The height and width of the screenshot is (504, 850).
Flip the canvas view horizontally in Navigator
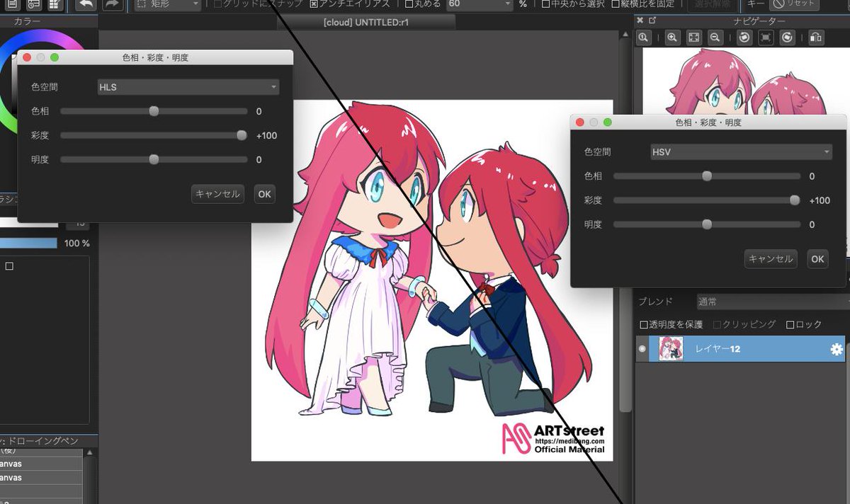tap(815, 38)
